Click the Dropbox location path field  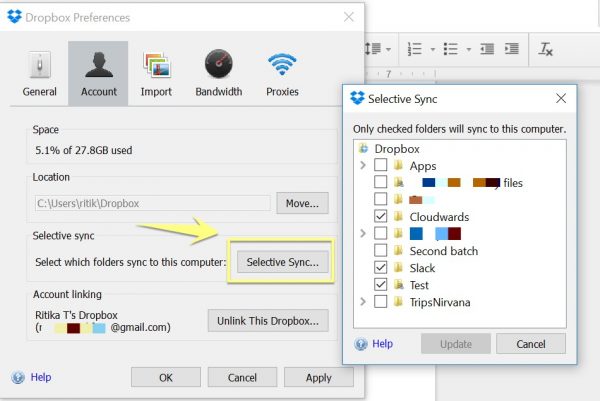[153, 203]
